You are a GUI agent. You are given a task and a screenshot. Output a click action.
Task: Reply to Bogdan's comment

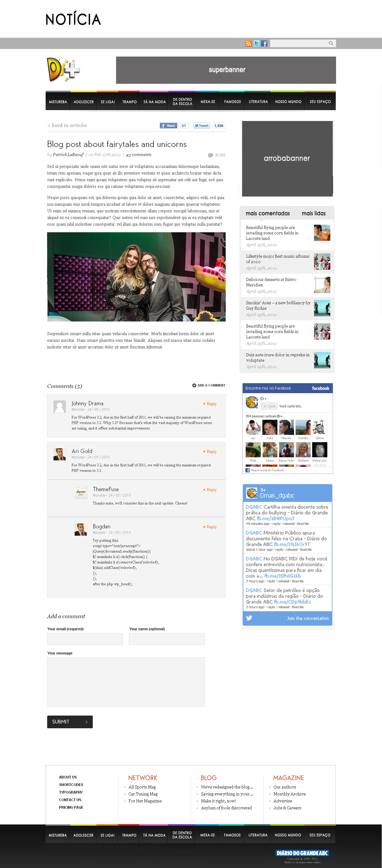pos(210,527)
